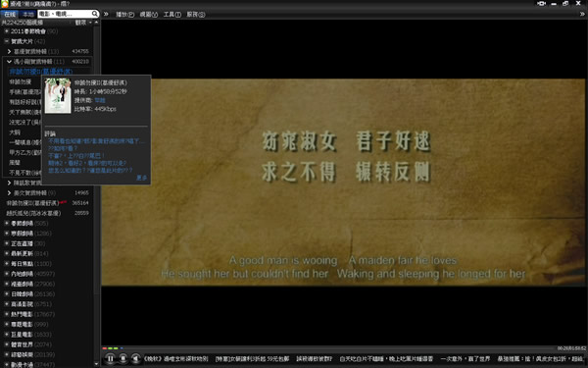Click the total count text 共224250 at the list top
The width and height of the screenshot is (588, 368).
[x=22, y=23]
